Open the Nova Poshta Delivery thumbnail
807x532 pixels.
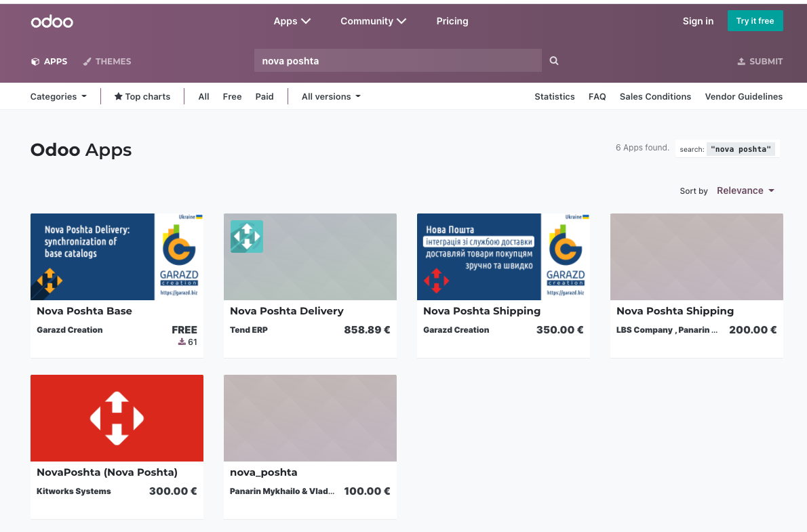[311, 257]
